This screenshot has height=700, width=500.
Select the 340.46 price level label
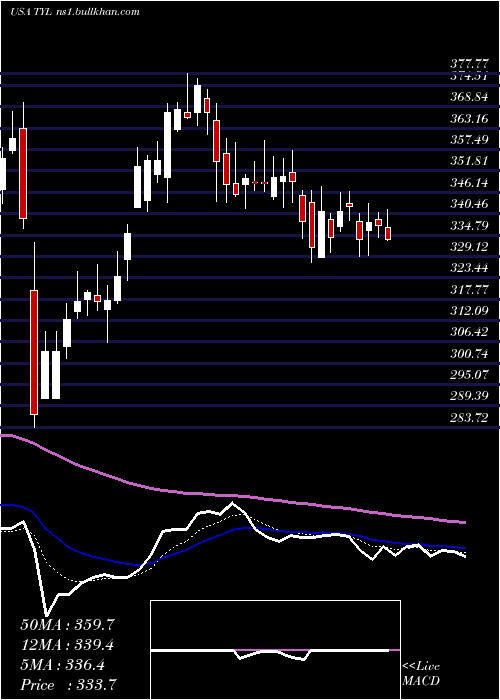[x=468, y=204]
